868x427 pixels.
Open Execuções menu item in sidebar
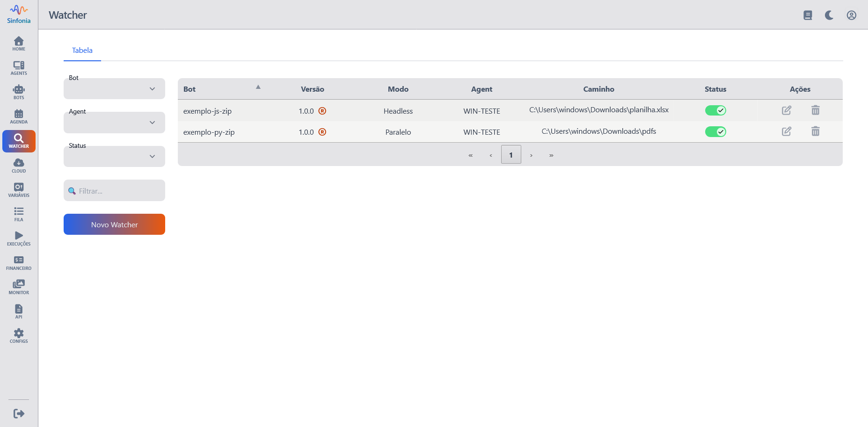pyautogui.click(x=19, y=239)
